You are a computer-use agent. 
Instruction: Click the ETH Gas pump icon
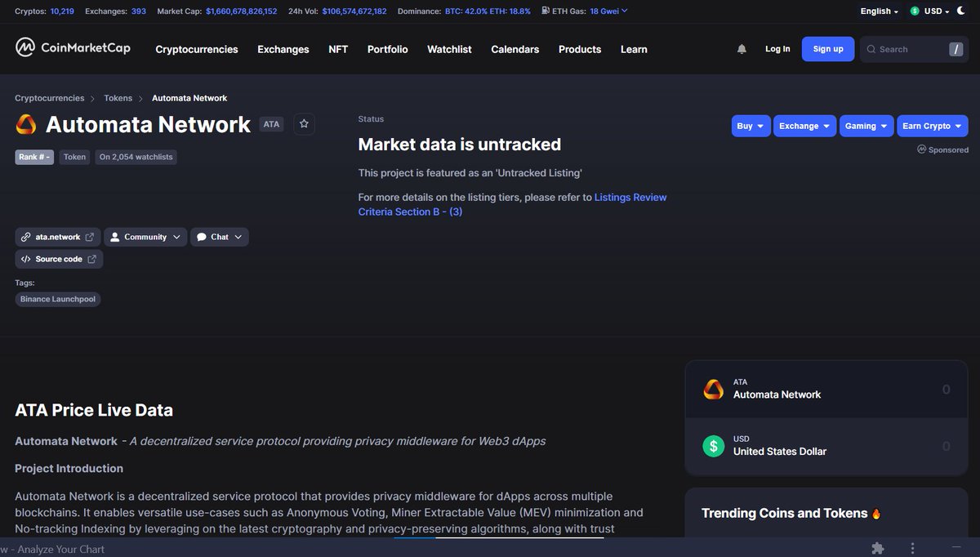tap(545, 11)
